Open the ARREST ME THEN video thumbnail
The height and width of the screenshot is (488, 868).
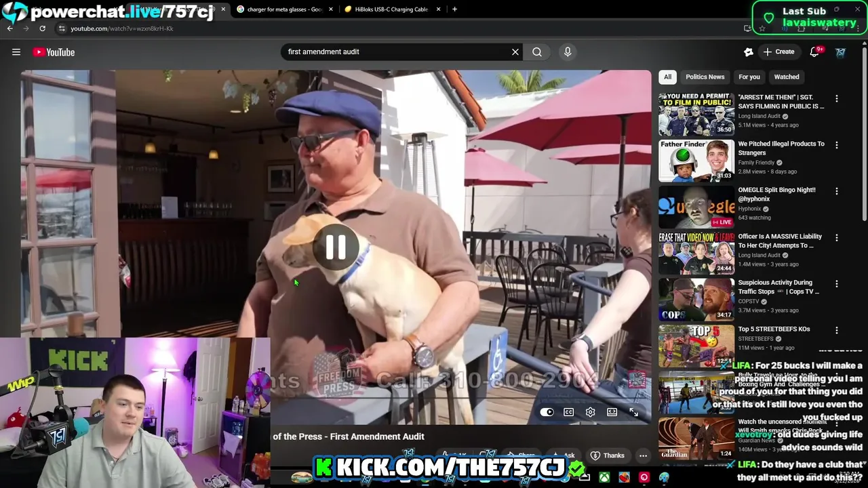click(696, 113)
